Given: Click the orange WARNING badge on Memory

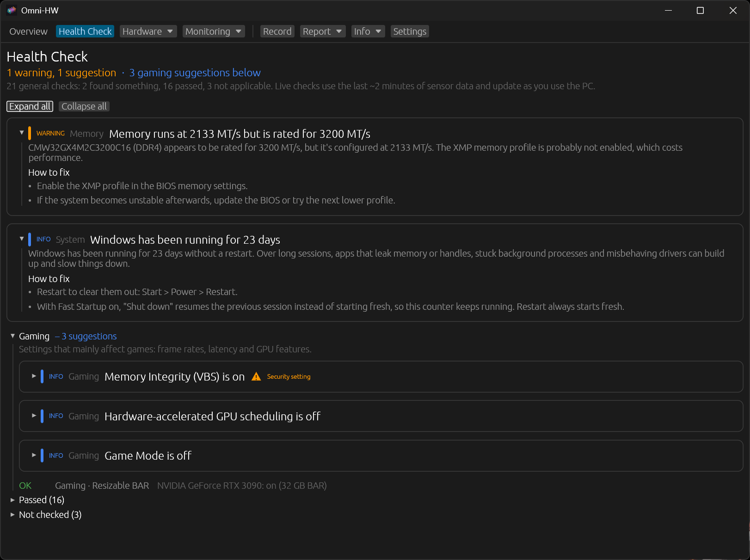Looking at the screenshot, I should 50,133.
